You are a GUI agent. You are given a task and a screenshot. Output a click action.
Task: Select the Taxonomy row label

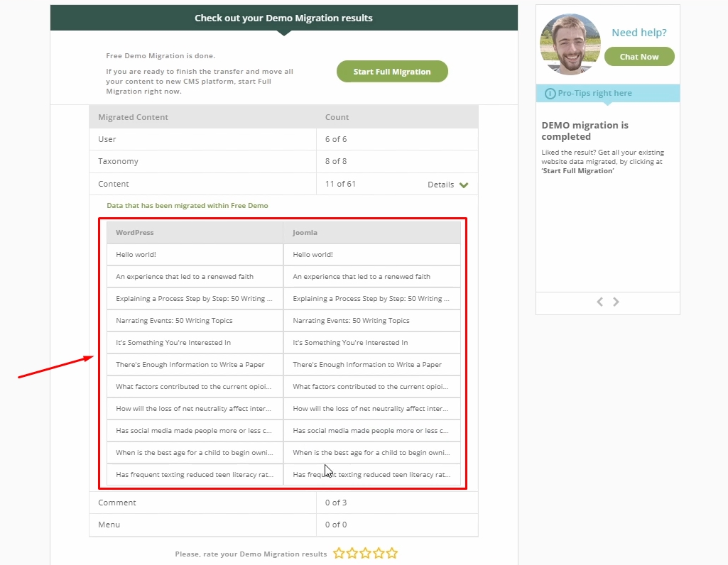[x=118, y=161]
